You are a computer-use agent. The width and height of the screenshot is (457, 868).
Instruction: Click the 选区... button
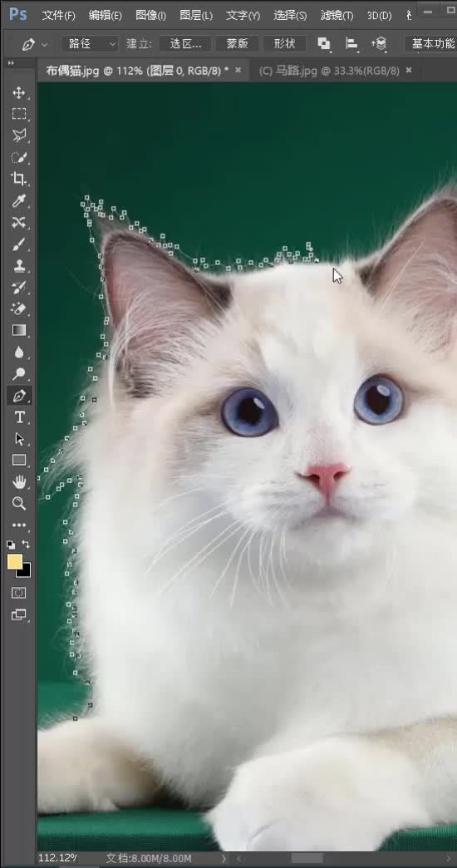point(184,44)
